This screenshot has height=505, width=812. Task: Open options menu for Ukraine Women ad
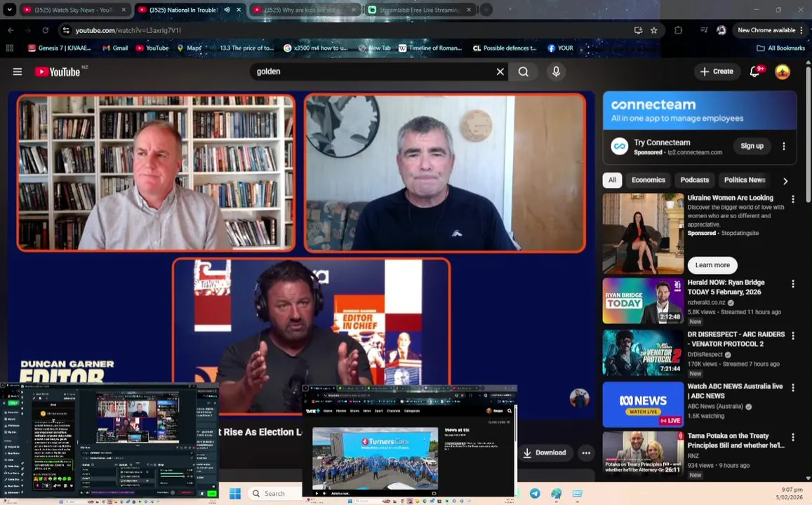click(792, 199)
